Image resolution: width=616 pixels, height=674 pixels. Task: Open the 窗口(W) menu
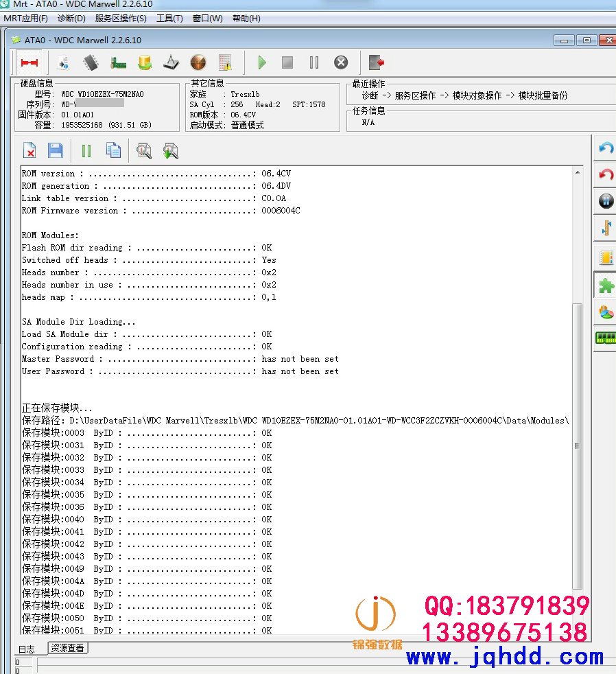(x=207, y=19)
